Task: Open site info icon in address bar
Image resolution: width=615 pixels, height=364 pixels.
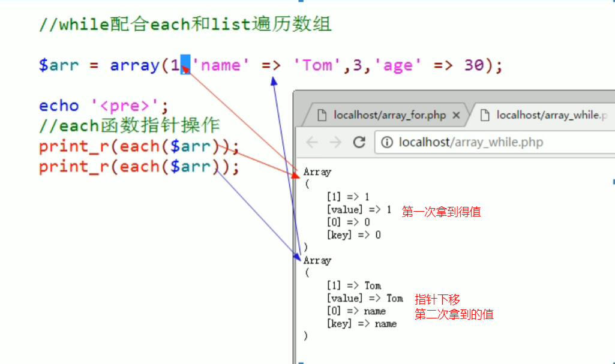Action: coord(387,142)
